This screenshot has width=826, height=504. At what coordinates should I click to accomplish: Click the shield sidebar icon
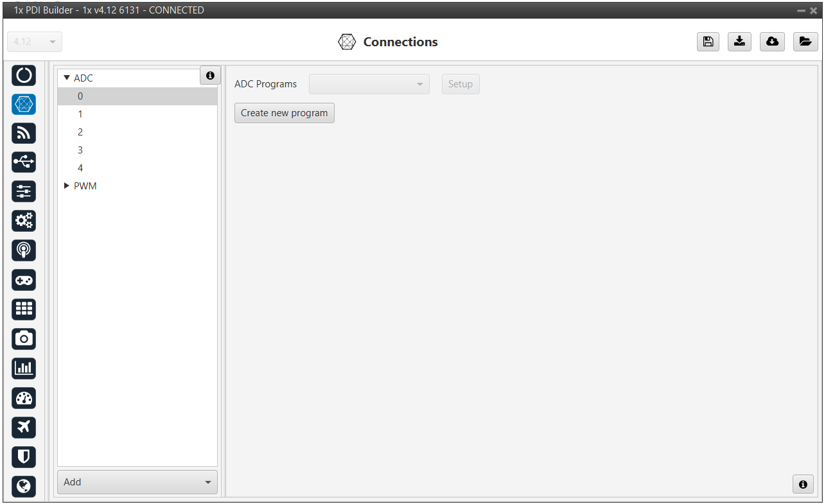pos(24,456)
